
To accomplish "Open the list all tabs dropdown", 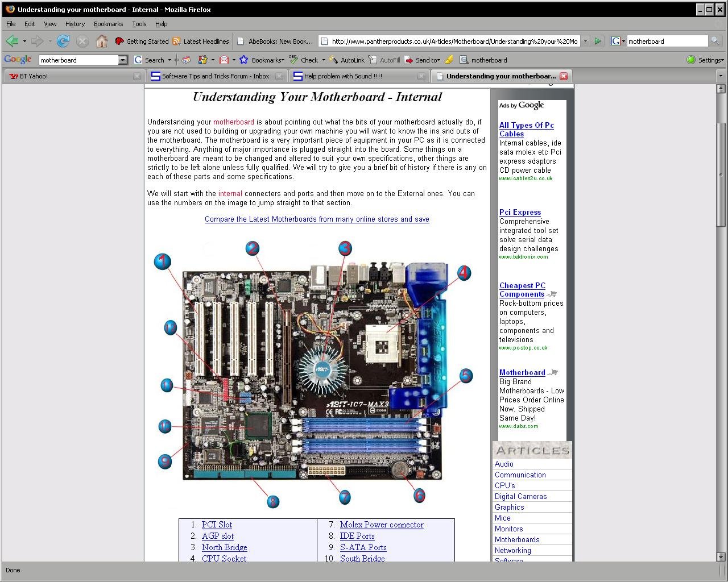I will point(721,76).
